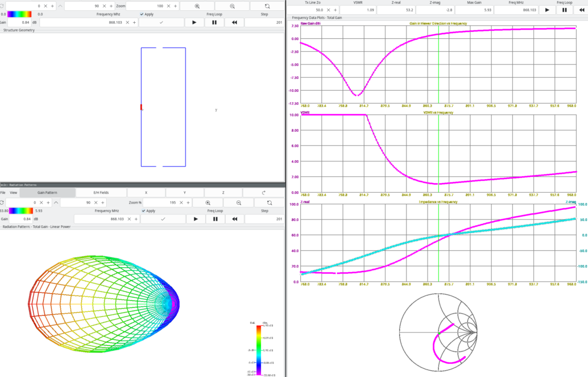Viewport: 588px width, 377px height.
Task: Open the File menu in radiation patterns
Action: pos(3,193)
